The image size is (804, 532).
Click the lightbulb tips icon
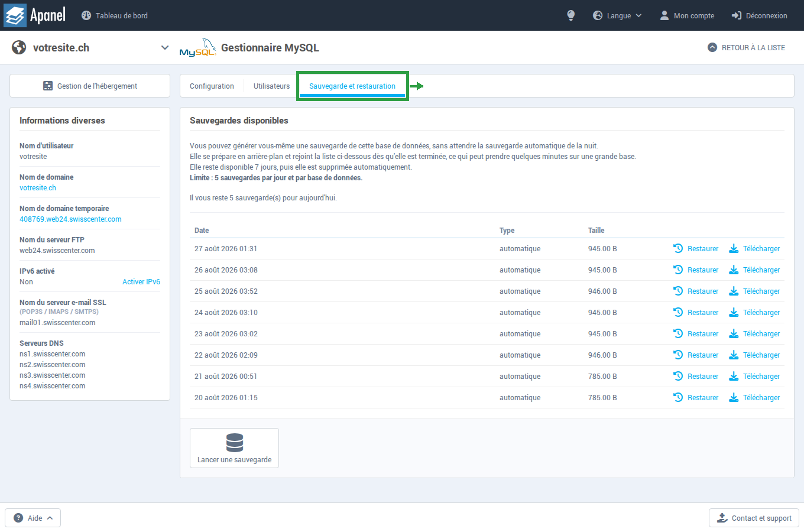pos(570,15)
